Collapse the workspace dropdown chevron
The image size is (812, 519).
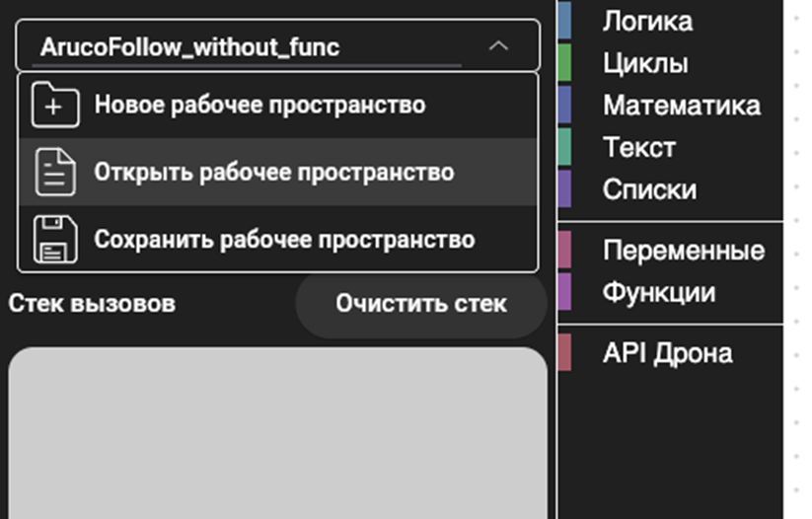pyautogui.click(x=499, y=46)
